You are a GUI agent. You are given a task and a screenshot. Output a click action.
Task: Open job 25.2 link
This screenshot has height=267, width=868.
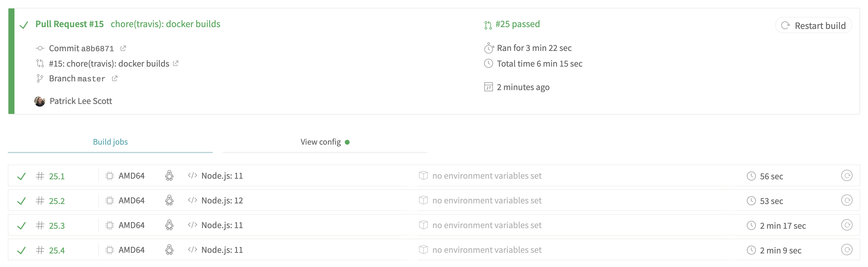coord(57,201)
